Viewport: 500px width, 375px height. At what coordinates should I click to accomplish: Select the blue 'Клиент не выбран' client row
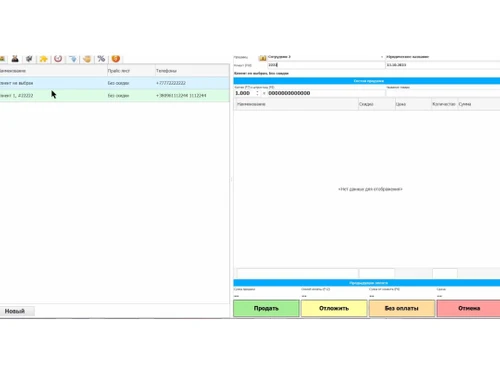[x=115, y=83]
